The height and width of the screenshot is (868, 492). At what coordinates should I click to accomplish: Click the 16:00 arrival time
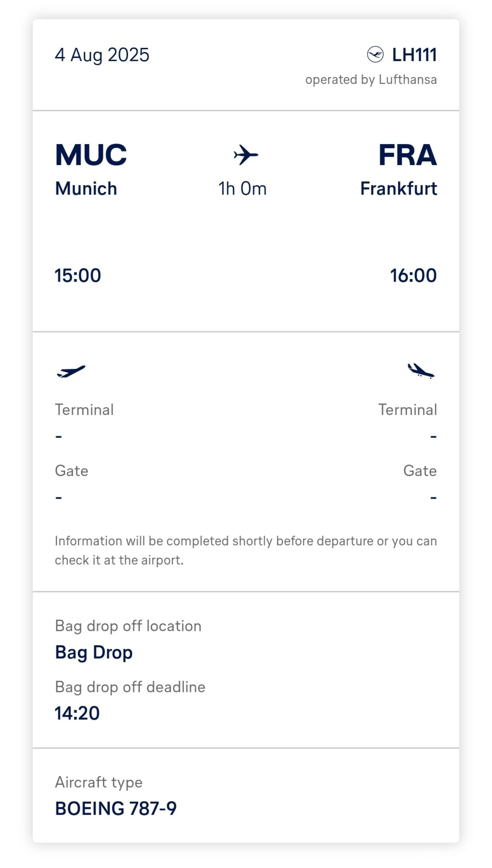tap(413, 275)
